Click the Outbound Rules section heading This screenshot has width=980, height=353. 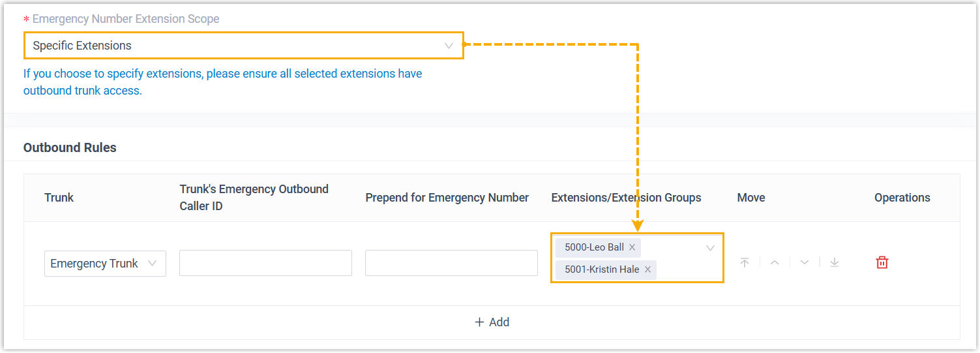tap(70, 147)
